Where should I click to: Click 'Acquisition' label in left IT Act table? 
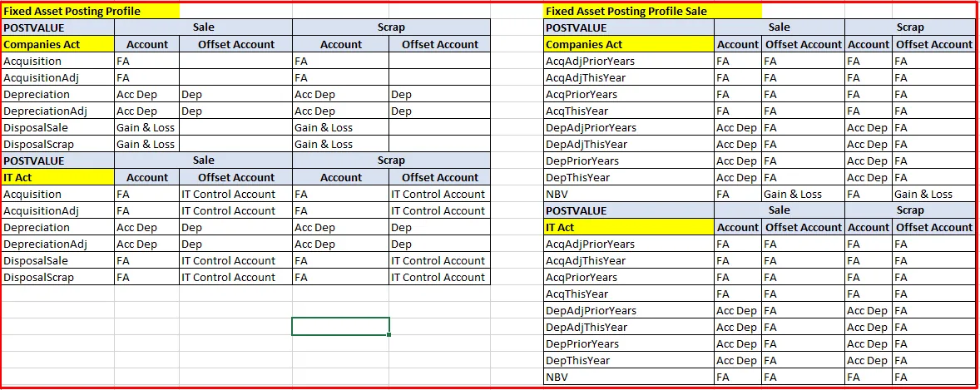coord(32,195)
